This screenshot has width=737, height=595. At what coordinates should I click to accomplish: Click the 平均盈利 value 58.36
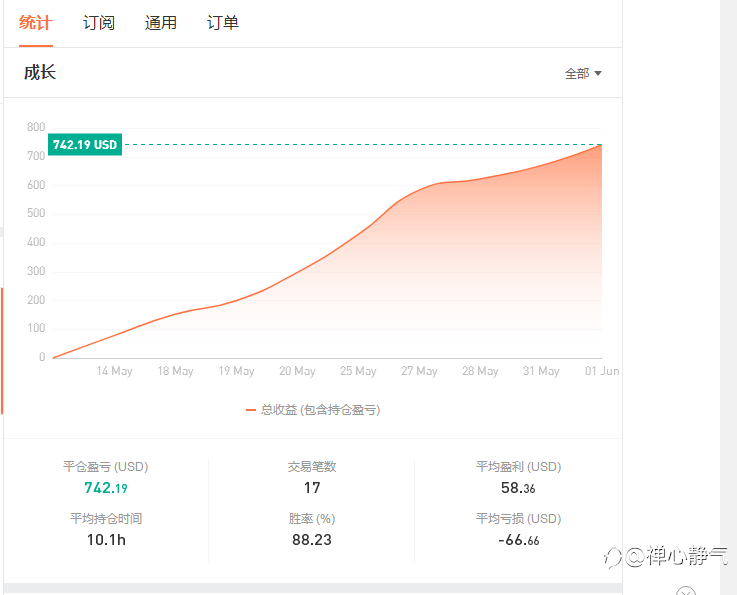[x=518, y=488]
